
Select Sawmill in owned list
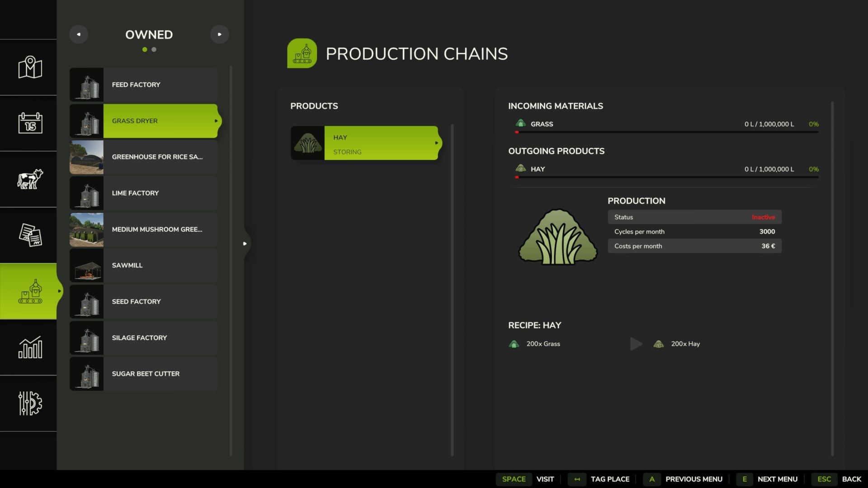144,266
